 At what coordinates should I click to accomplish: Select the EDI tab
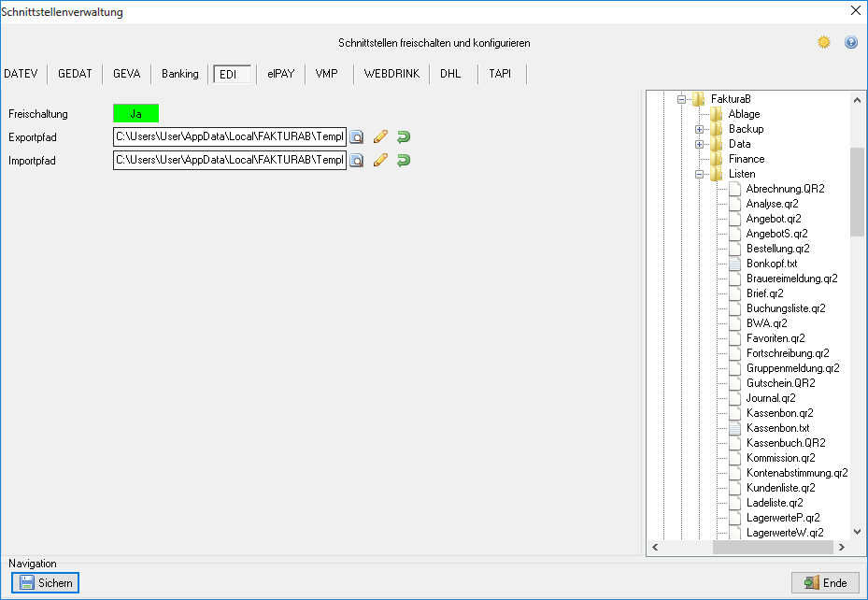[233, 74]
